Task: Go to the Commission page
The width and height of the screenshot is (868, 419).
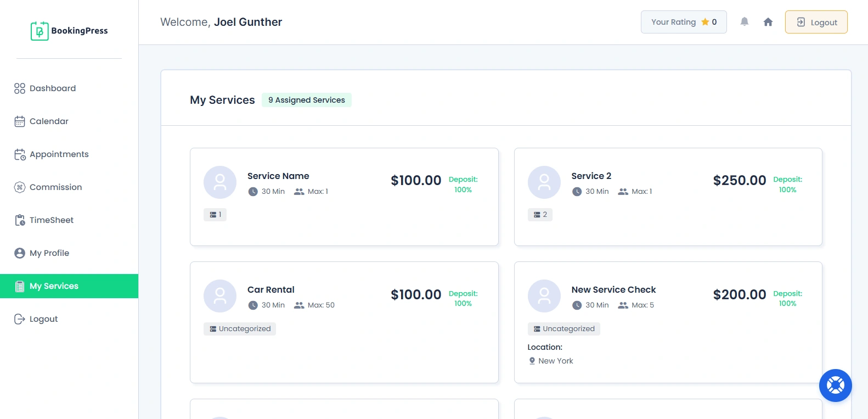Action: click(x=69, y=187)
